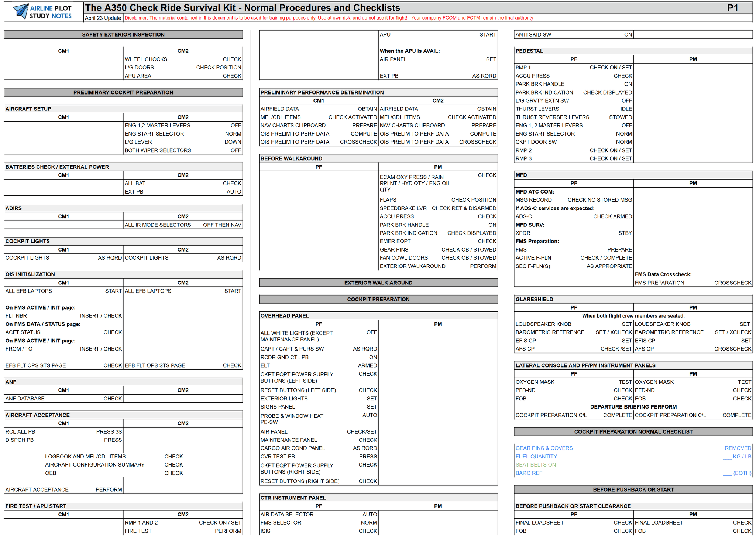Click the 'FAN COWL DOORS' row

click(x=438, y=258)
